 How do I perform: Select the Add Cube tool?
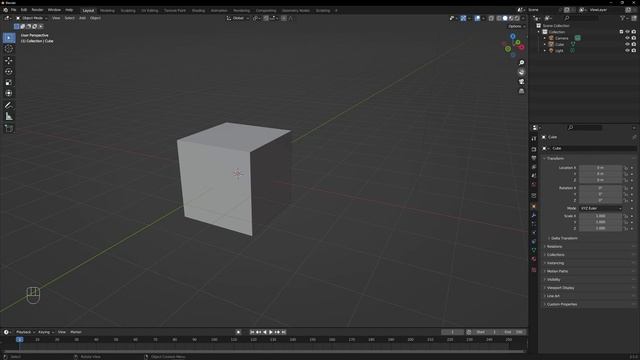(9, 129)
